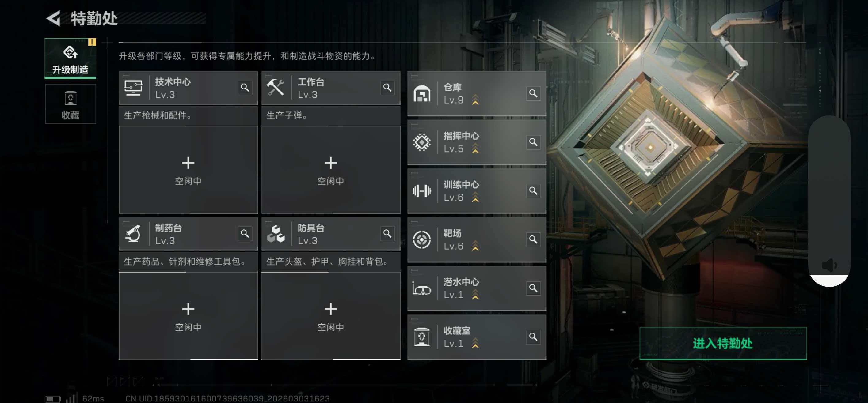Click 收藏室 upgrade chevron arrows
Screen dimensions: 868x403
tap(475, 343)
